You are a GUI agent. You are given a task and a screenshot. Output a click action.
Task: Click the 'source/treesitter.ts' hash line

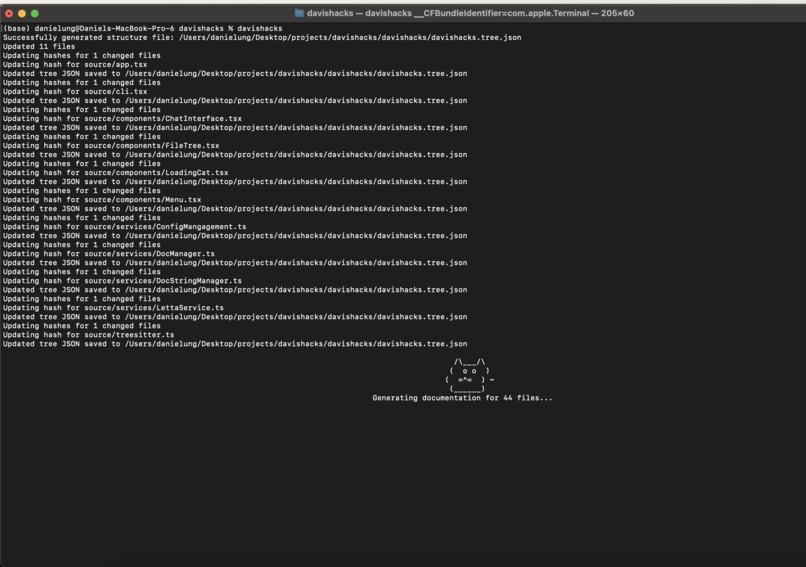pyautogui.click(x=88, y=335)
